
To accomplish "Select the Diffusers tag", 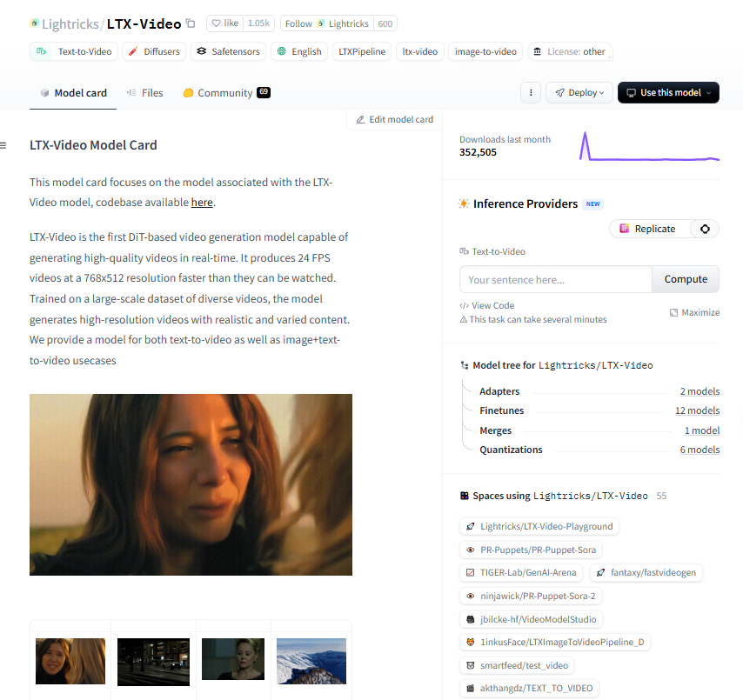I will coord(154,51).
